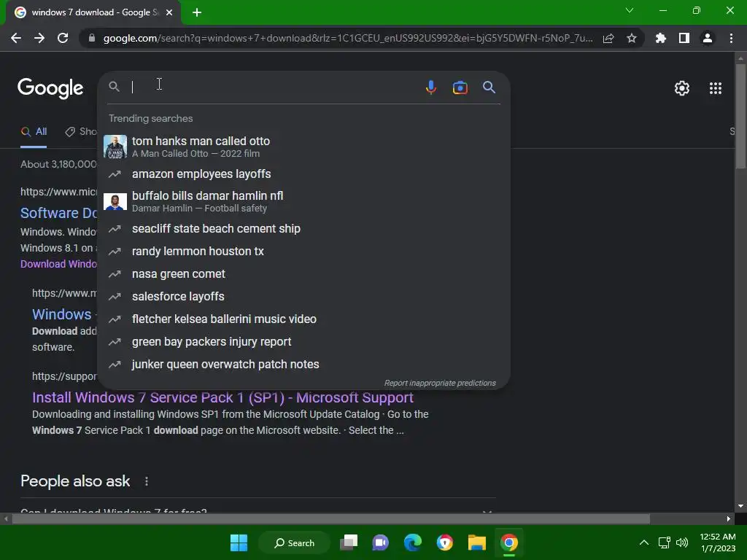Click inside the Google search box
The image size is (747, 560).
[274, 87]
